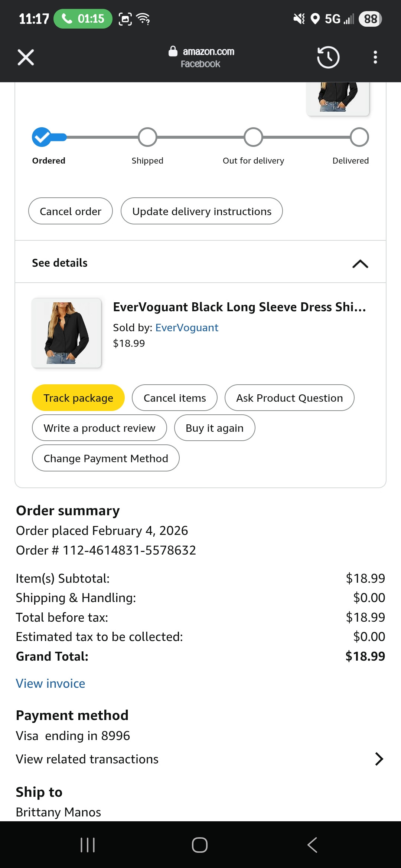Viewport: 401px width, 868px height.
Task: Tap the Track package button
Action: pyautogui.click(x=78, y=398)
